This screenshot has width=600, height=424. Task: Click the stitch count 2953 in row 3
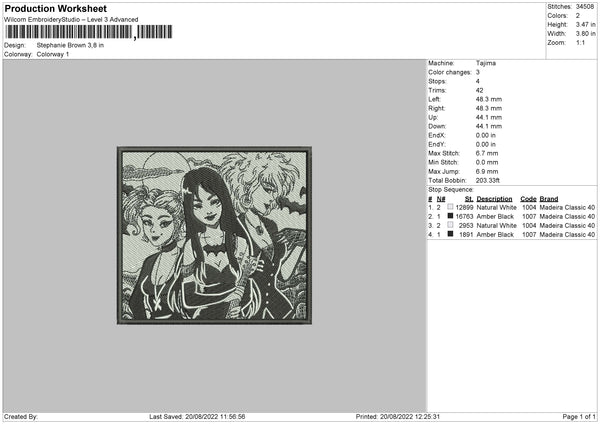466,226
